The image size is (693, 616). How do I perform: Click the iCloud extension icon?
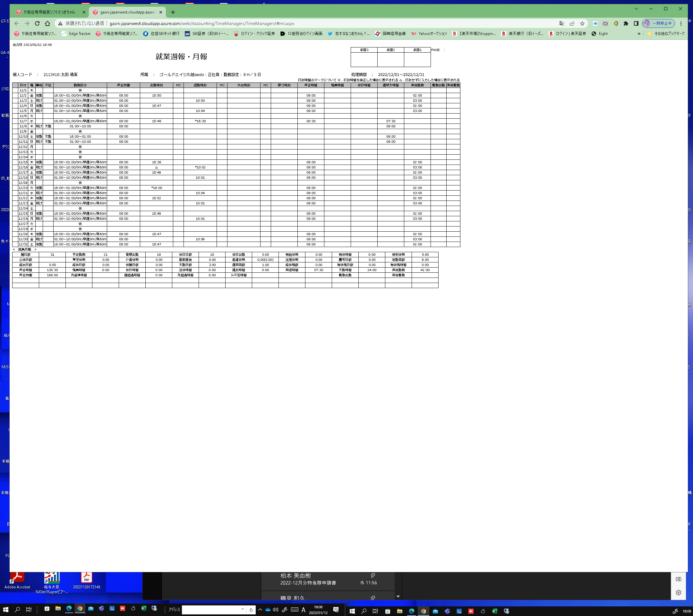595,23
